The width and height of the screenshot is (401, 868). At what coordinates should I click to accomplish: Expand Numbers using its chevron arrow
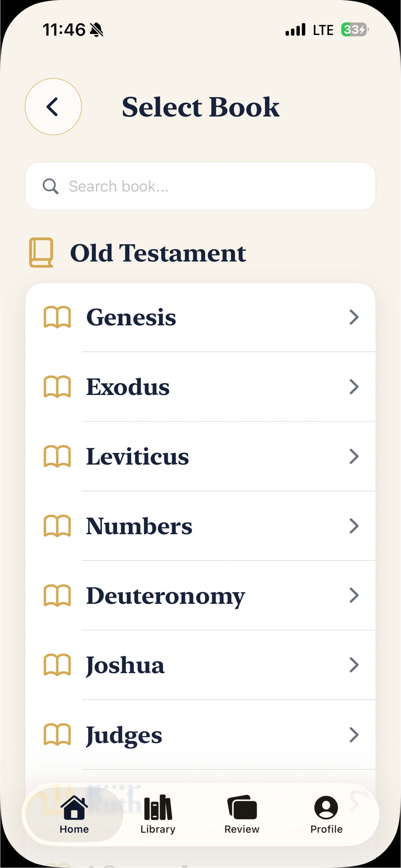click(354, 526)
